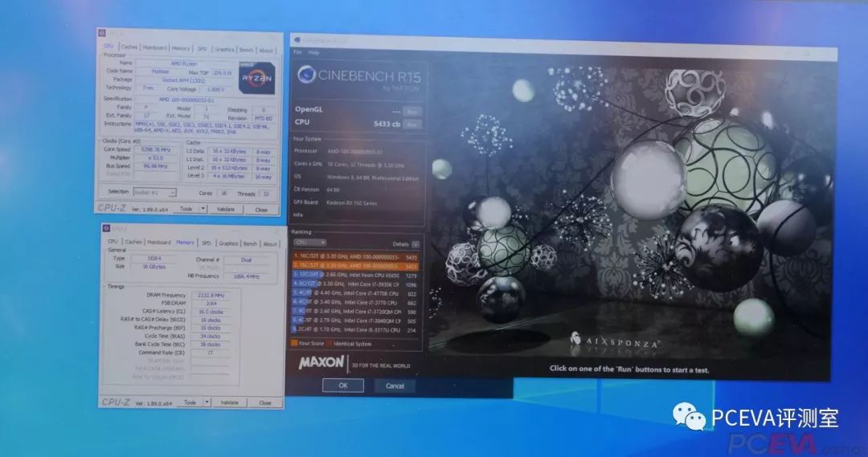This screenshot has height=457, width=868.
Task: Open the SPD tab in the CPU-Z memory window
Action: [x=207, y=243]
